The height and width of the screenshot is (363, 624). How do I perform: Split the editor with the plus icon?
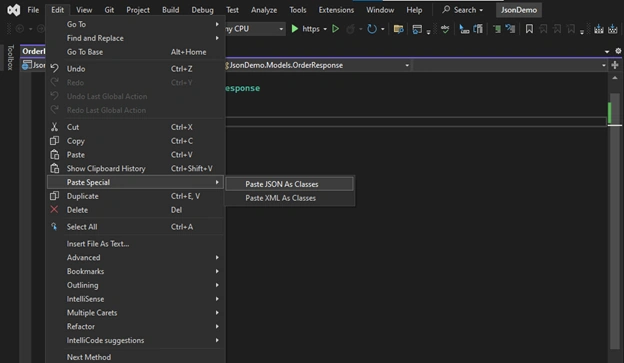(615, 65)
